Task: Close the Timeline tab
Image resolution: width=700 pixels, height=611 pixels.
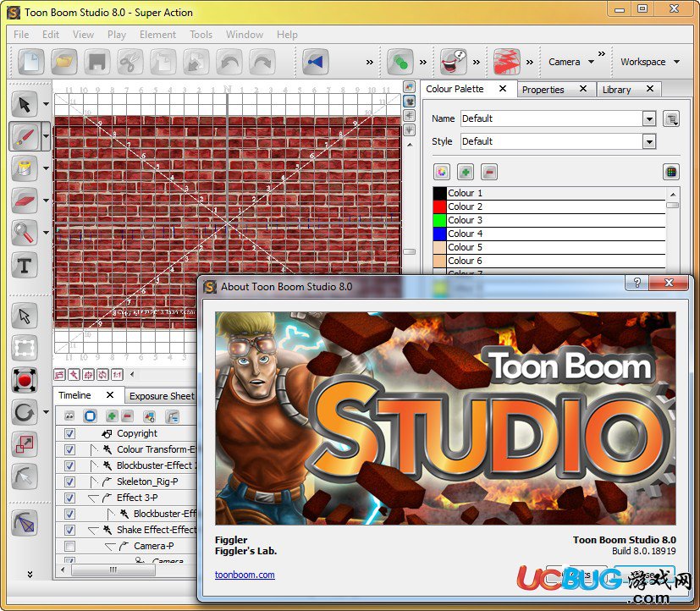Action: click(110, 394)
